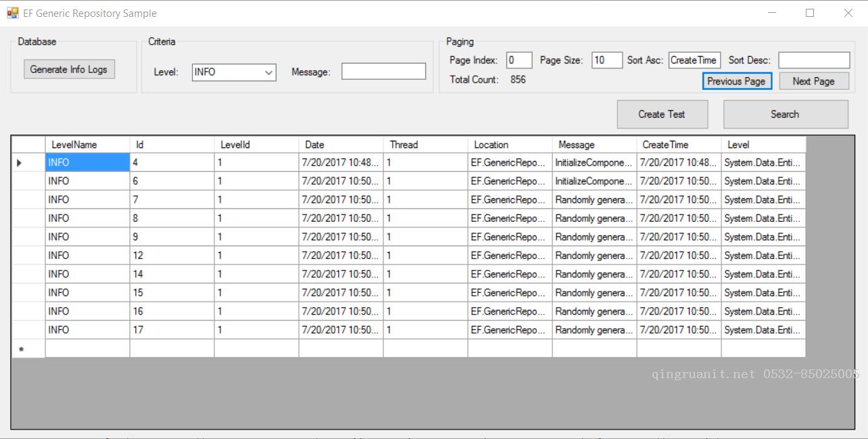Viewport: 868px width, 439px height.
Task: Maximize the application window
Action: click(810, 13)
